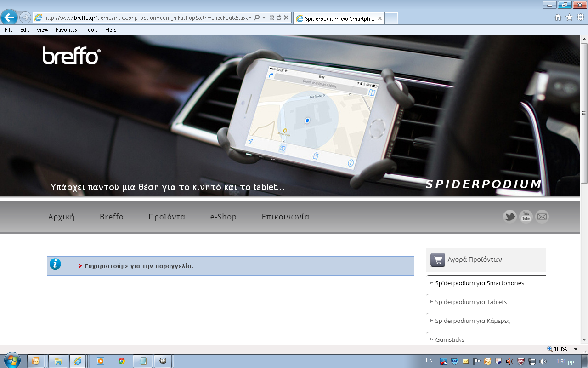Click the yellow envelope mail tray icon
The width and height of the screenshot is (588, 368).
point(466,361)
